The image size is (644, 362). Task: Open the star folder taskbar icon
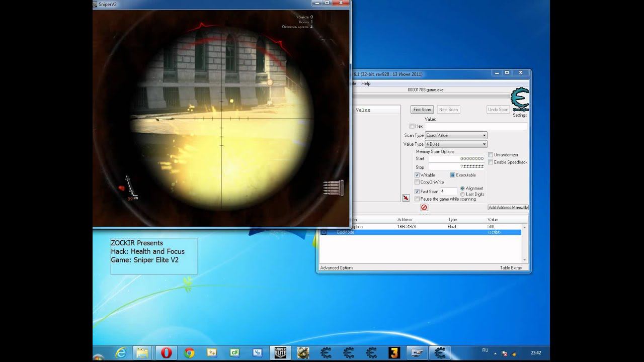(x=212, y=353)
